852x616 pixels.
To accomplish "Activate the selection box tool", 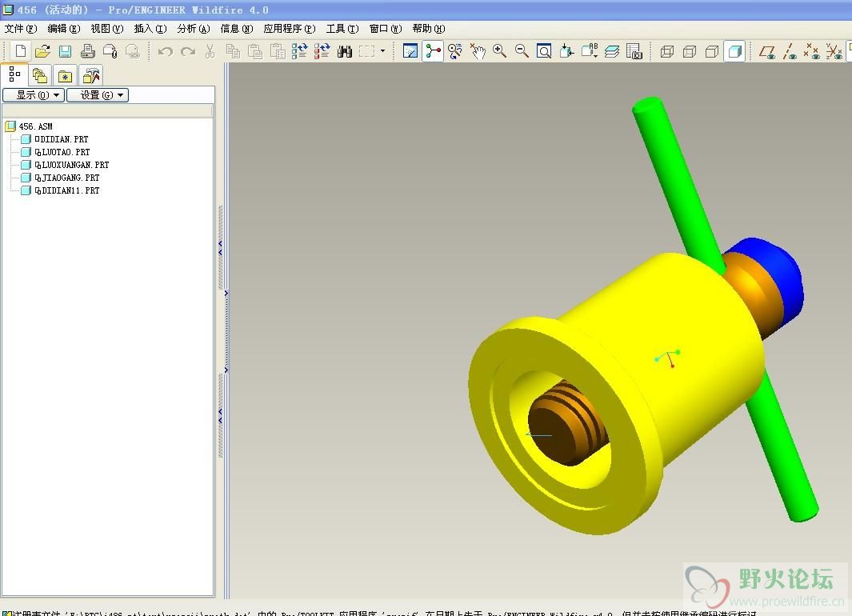I will point(367,51).
